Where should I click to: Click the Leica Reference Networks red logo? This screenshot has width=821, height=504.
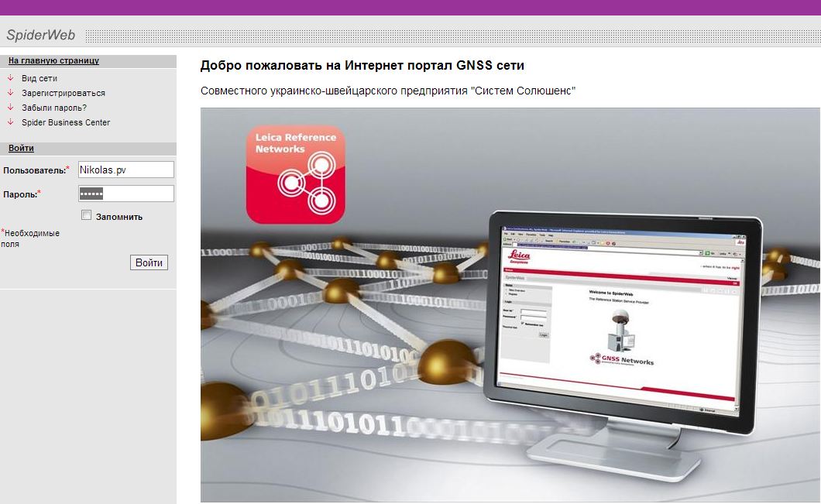295,174
